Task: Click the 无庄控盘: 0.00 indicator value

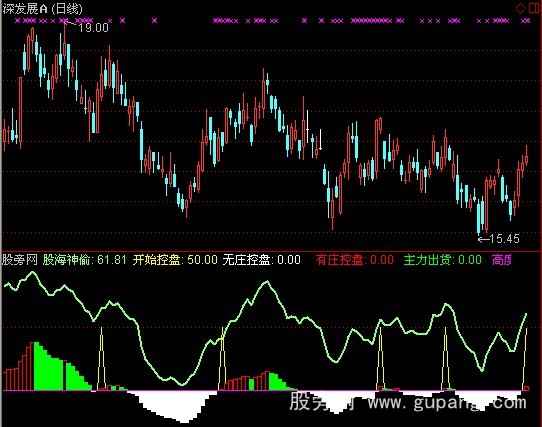Action: tap(262, 260)
